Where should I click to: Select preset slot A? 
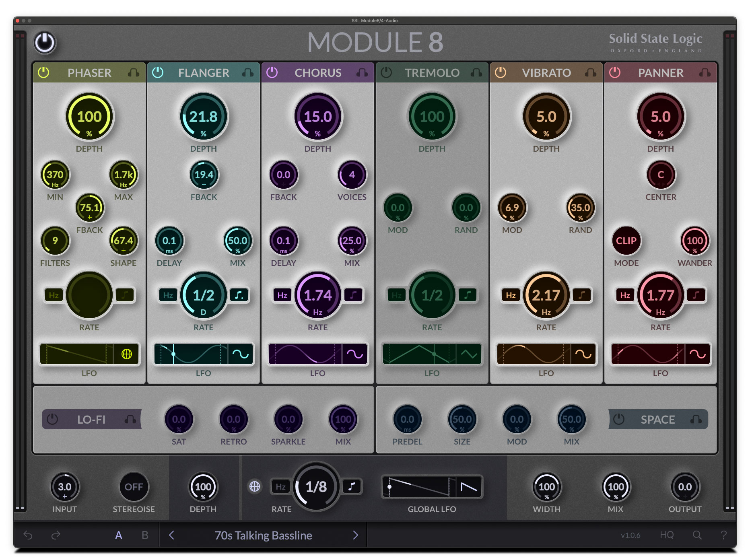click(119, 535)
